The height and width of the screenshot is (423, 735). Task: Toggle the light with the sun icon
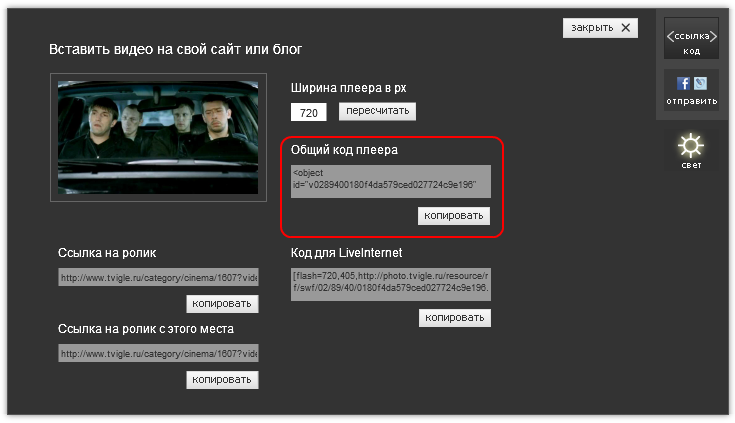[x=692, y=143]
